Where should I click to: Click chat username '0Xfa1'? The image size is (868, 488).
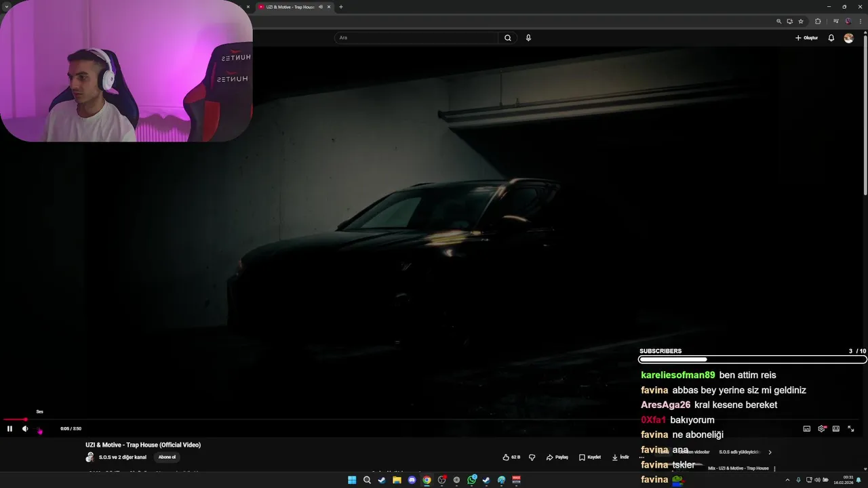(653, 420)
